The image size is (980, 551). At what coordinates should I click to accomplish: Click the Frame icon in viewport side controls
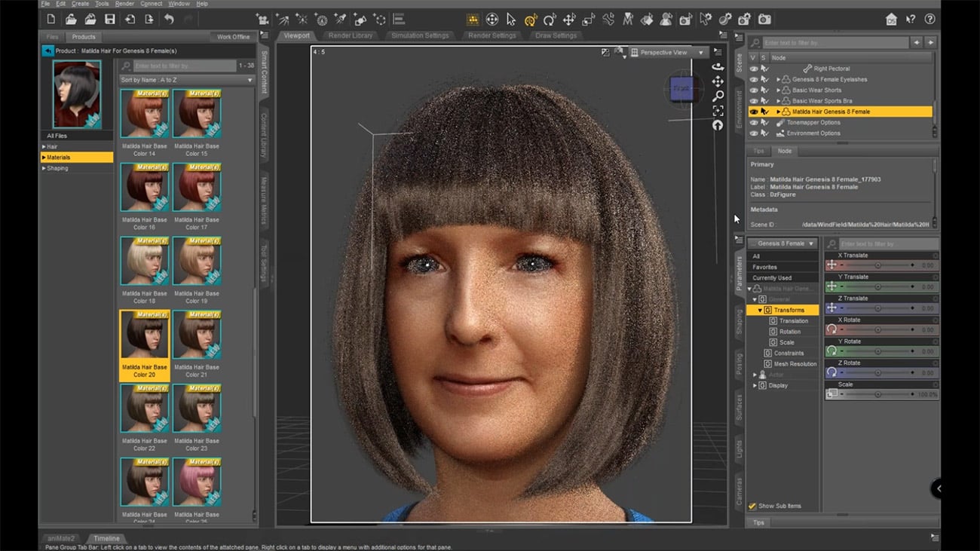click(x=717, y=110)
